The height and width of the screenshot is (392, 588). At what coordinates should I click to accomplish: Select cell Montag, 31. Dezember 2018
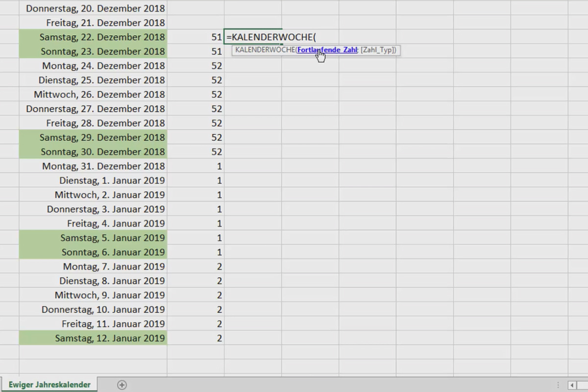93,166
